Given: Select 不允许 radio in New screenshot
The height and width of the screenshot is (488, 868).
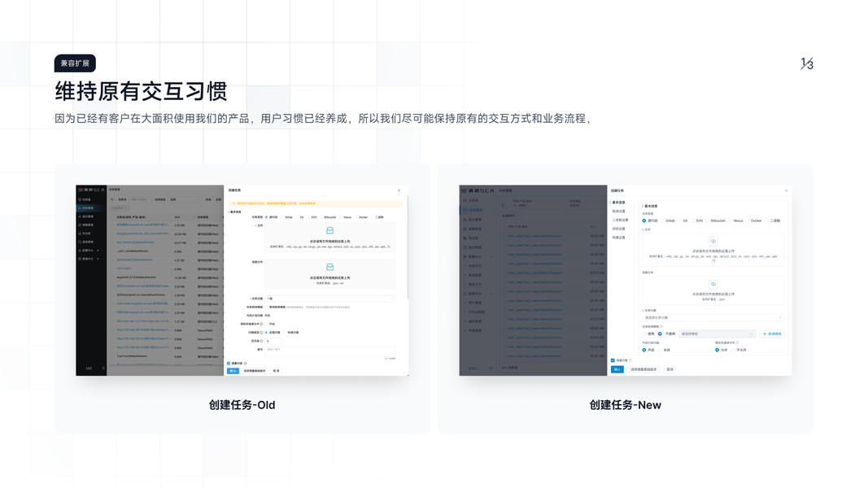Looking at the screenshot, I should click(733, 351).
